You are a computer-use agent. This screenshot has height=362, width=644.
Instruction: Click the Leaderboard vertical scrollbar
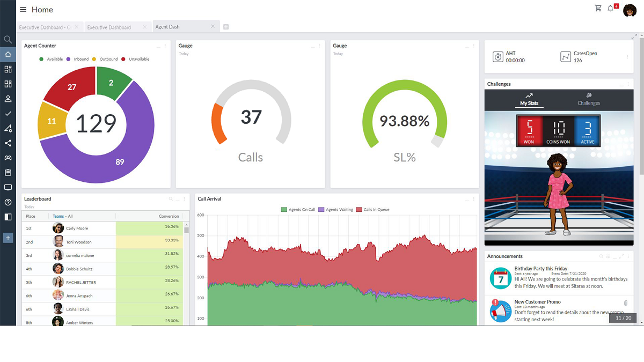click(186, 274)
